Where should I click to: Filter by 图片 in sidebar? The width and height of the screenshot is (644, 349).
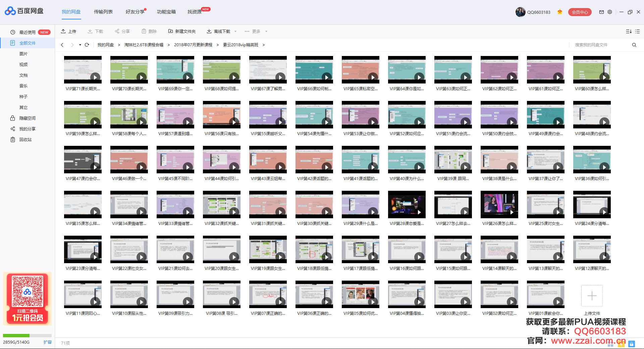tap(23, 54)
